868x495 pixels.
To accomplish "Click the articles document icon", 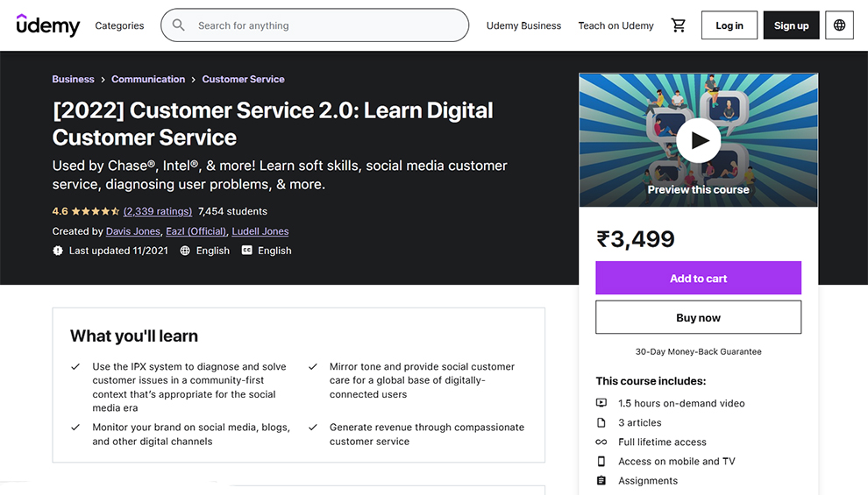I will 601,422.
